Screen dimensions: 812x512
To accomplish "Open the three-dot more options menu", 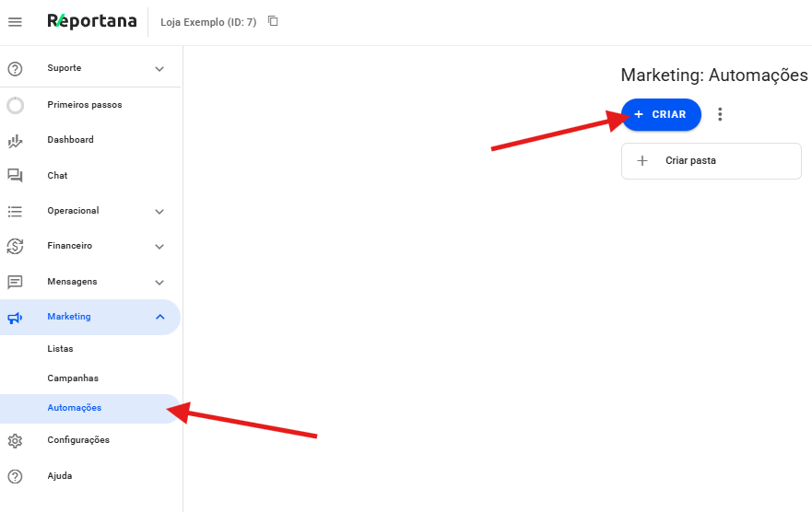I will click(x=720, y=114).
